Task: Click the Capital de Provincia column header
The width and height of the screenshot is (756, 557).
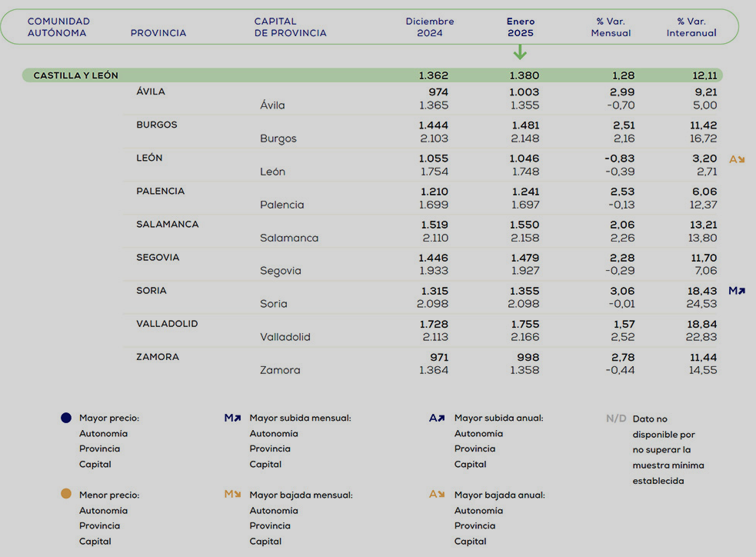Action: click(x=290, y=27)
